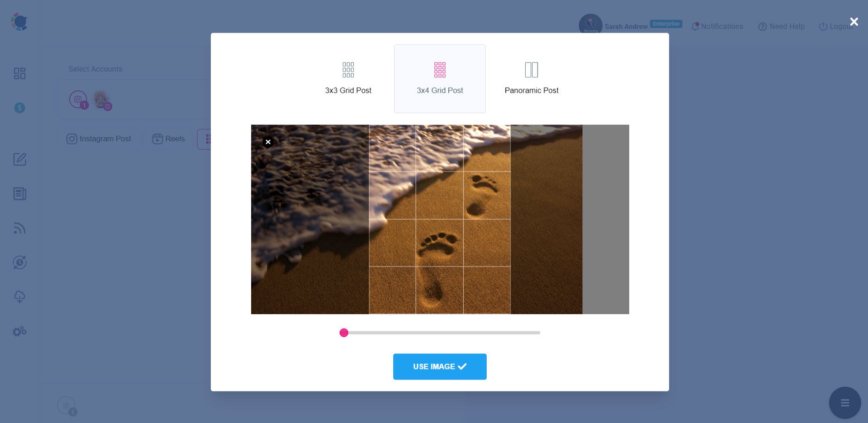Open the Dashboard sidebar icon
The width and height of the screenshot is (868, 423).
pos(20,73)
